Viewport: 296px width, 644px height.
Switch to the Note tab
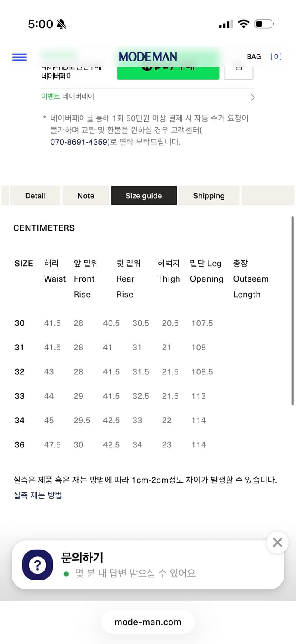[85, 196]
